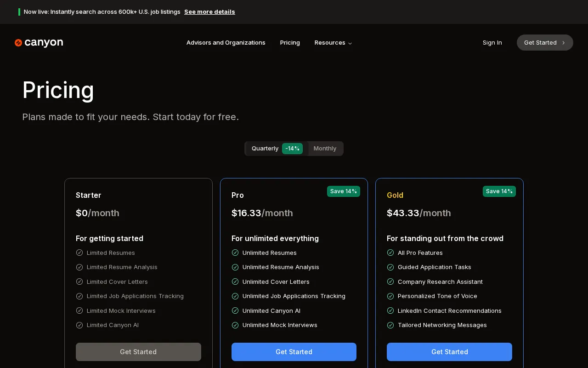The width and height of the screenshot is (588, 368).
Task: Click Sign In link
Action: pos(492,43)
